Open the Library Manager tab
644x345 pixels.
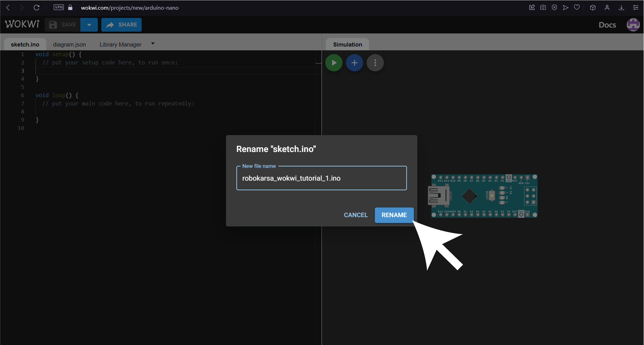pyautogui.click(x=121, y=44)
